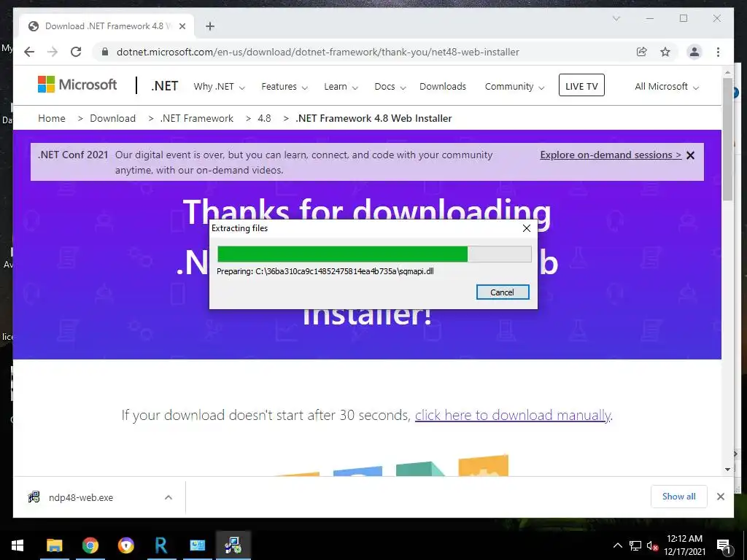Expand the Why .NET menu
The height and width of the screenshot is (560, 747).
tap(219, 87)
